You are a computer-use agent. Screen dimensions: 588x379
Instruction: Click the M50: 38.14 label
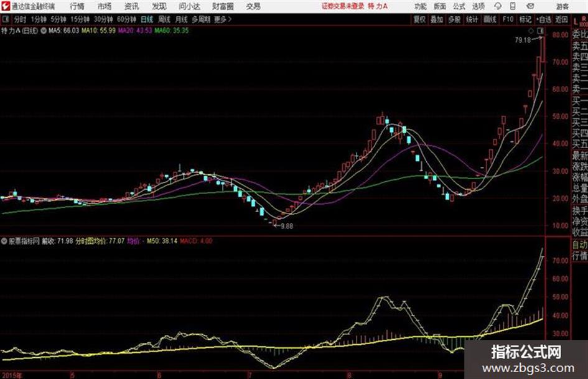(162, 241)
